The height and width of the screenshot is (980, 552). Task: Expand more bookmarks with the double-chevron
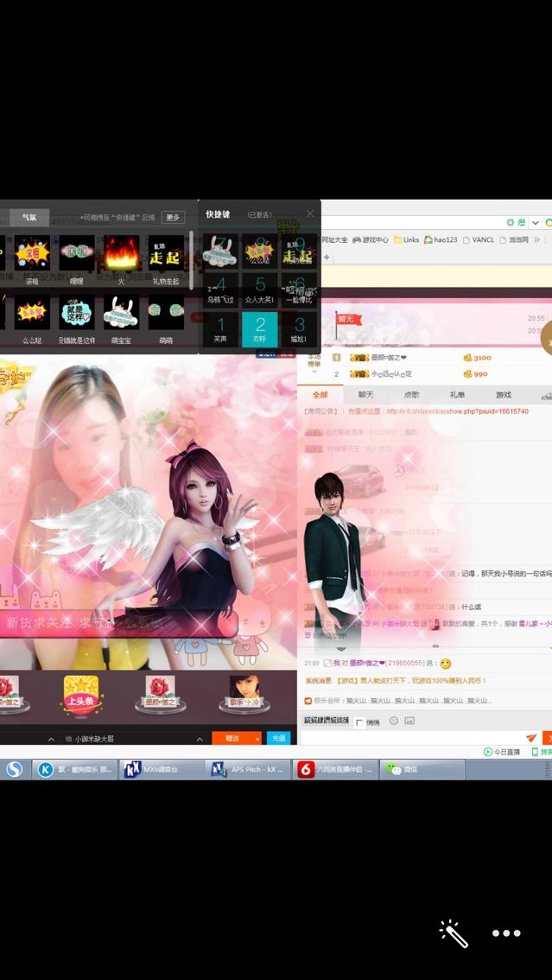point(536,239)
